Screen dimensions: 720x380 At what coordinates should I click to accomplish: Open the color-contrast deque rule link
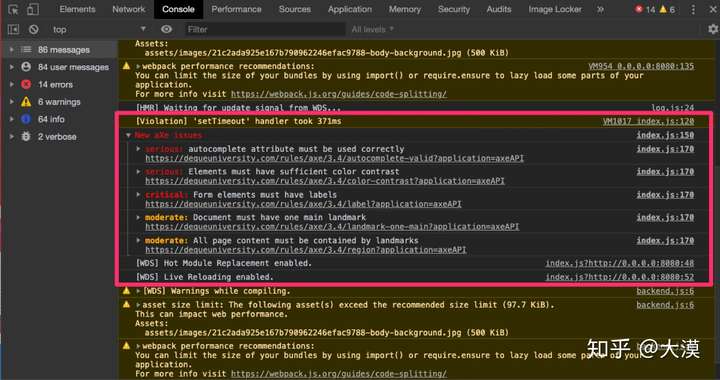click(x=325, y=181)
